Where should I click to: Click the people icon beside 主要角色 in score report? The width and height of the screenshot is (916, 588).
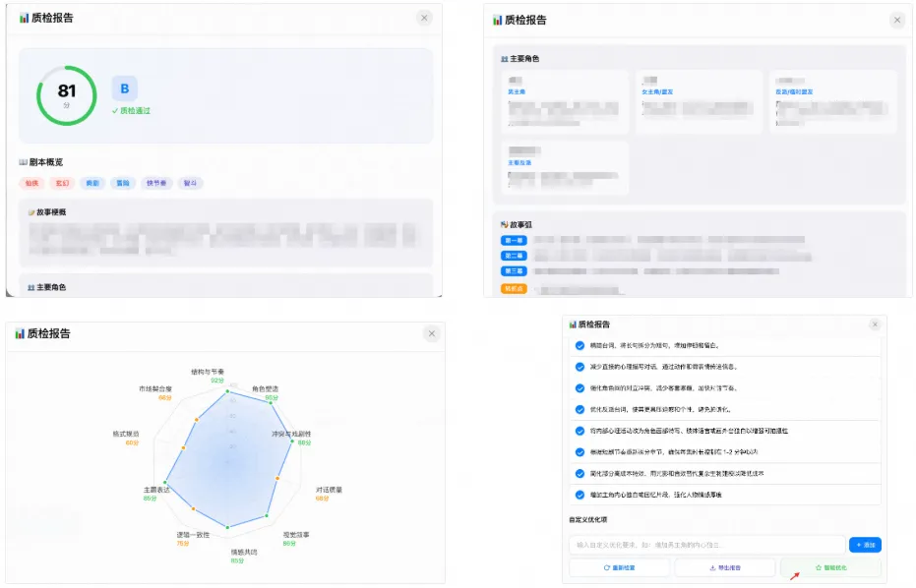[x=31, y=287]
